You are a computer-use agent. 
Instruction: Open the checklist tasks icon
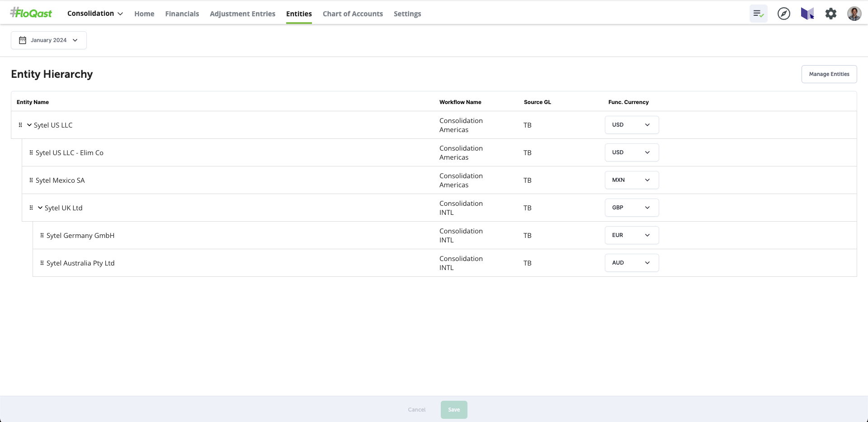(x=759, y=14)
